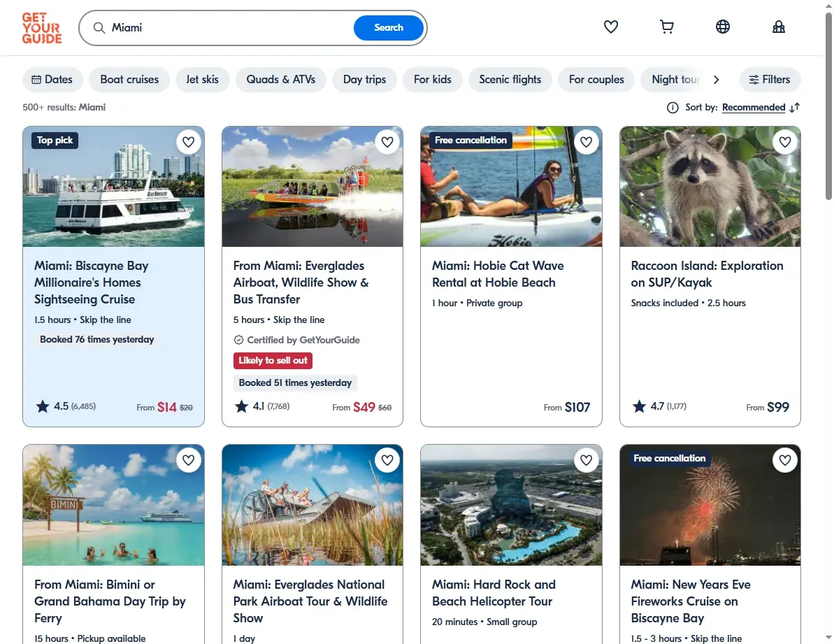Open Miami: Hard Rock and Beach Helicopter title
The width and height of the screenshot is (834, 644).
pos(494,593)
